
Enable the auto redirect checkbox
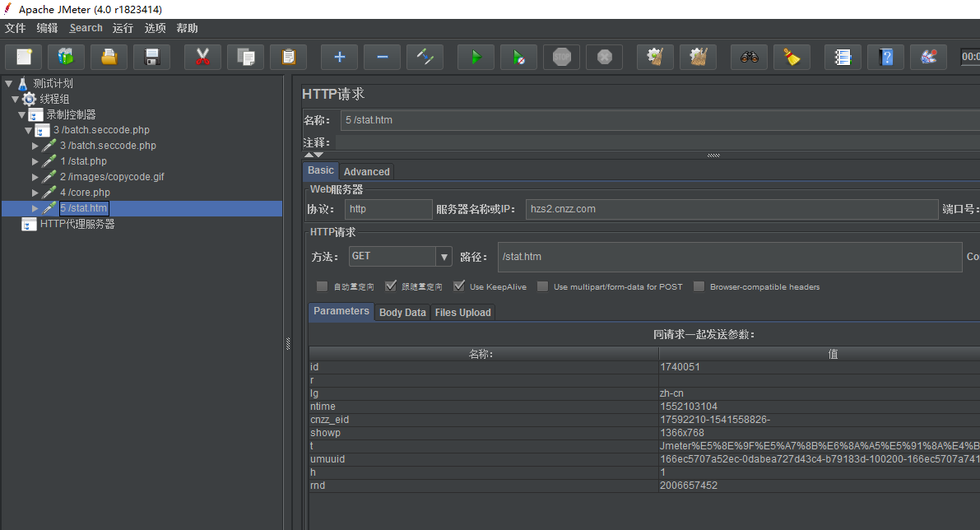pos(323,286)
